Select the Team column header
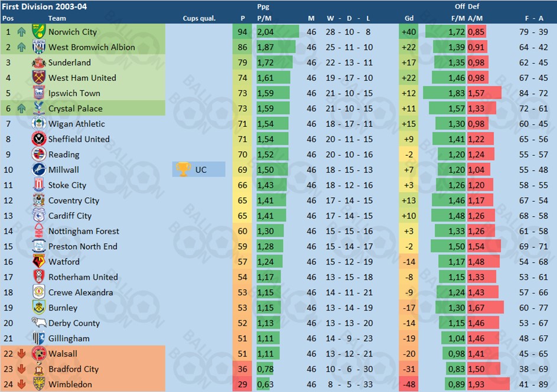 57,18
